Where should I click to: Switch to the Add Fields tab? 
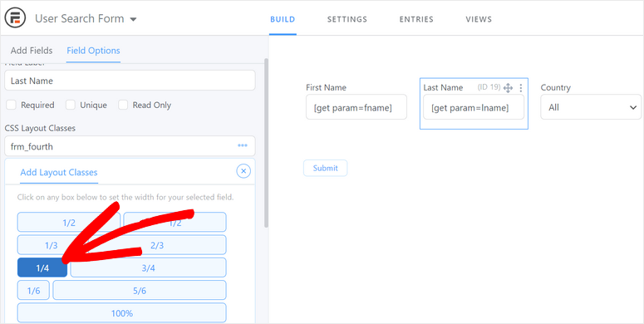click(32, 51)
